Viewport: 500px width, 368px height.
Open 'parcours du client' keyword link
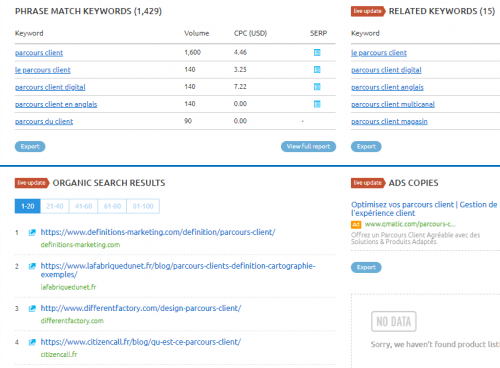pyautogui.click(x=44, y=121)
